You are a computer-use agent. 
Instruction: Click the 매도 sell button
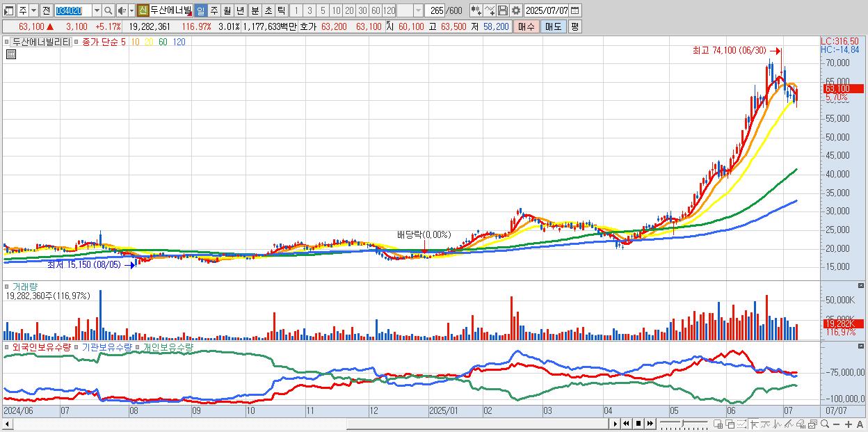click(x=554, y=26)
